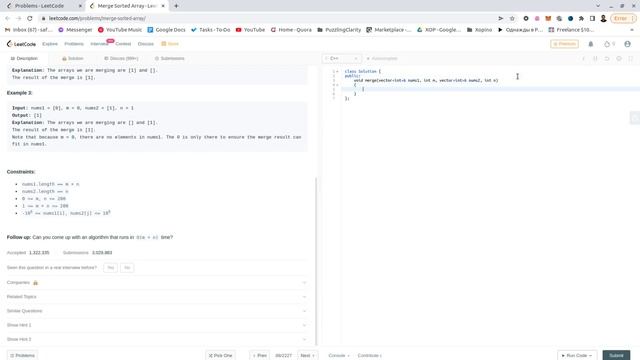Click the Run Code button

pos(577,356)
